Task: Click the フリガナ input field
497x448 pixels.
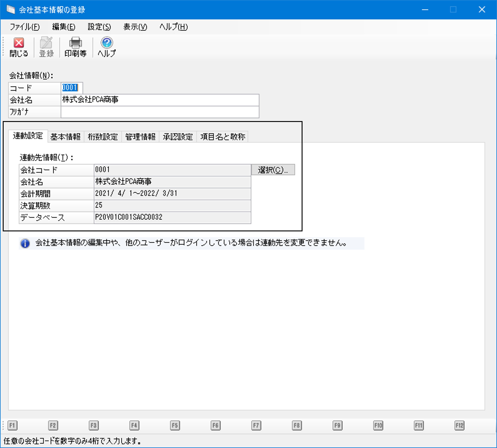Action: pos(160,112)
